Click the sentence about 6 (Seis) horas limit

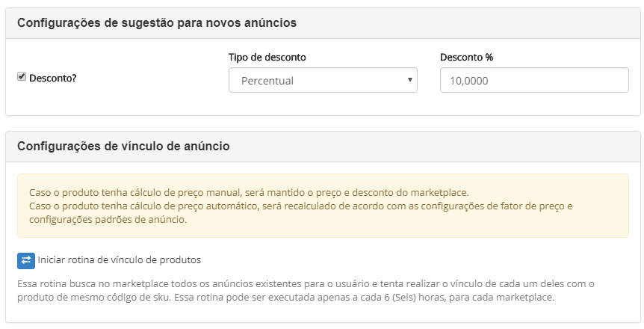coord(365,298)
